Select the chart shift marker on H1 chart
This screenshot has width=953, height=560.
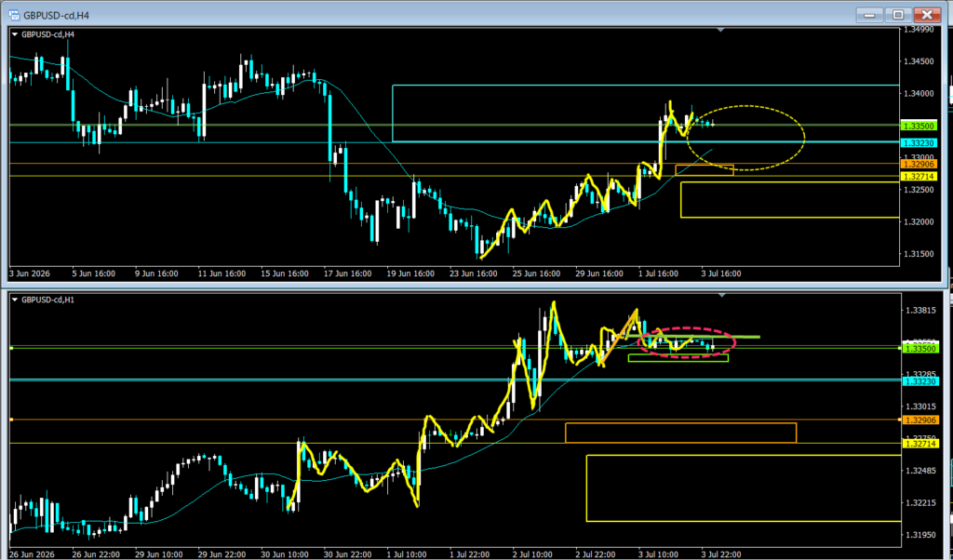(721, 295)
